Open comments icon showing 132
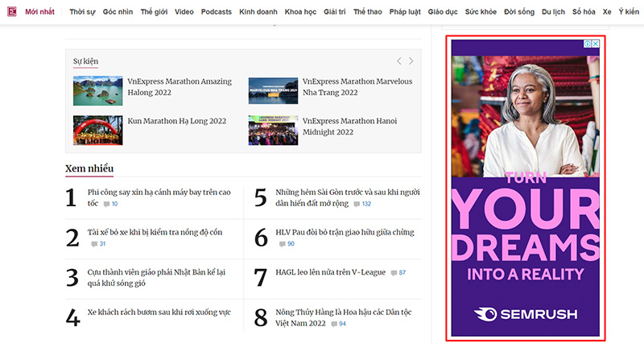The image size is (644, 344). pyautogui.click(x=357, y=205)
